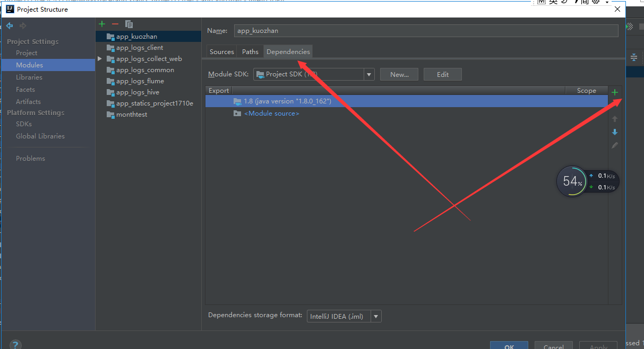
Task: Open help via the question mark icon
Action: [x=15, y=345]
